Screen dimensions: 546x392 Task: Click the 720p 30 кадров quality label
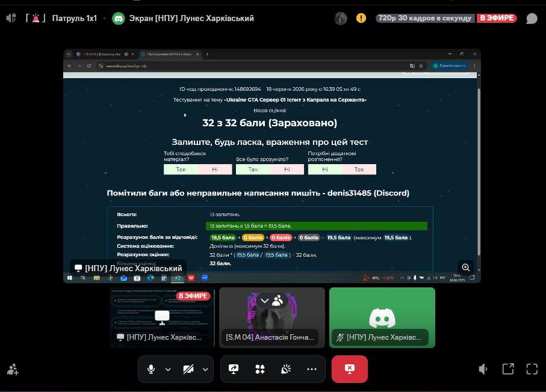[425, 18]
